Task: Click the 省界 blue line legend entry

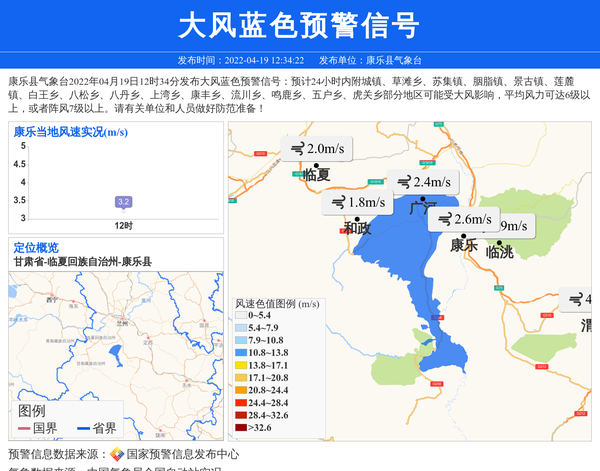Action: click(95, 428)
